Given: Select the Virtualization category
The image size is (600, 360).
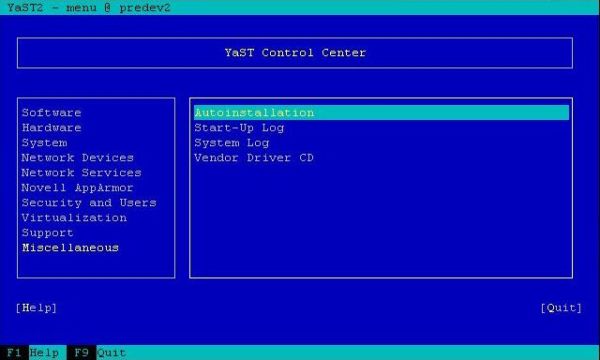Looking at the screenshot, I should pos(74,218).
